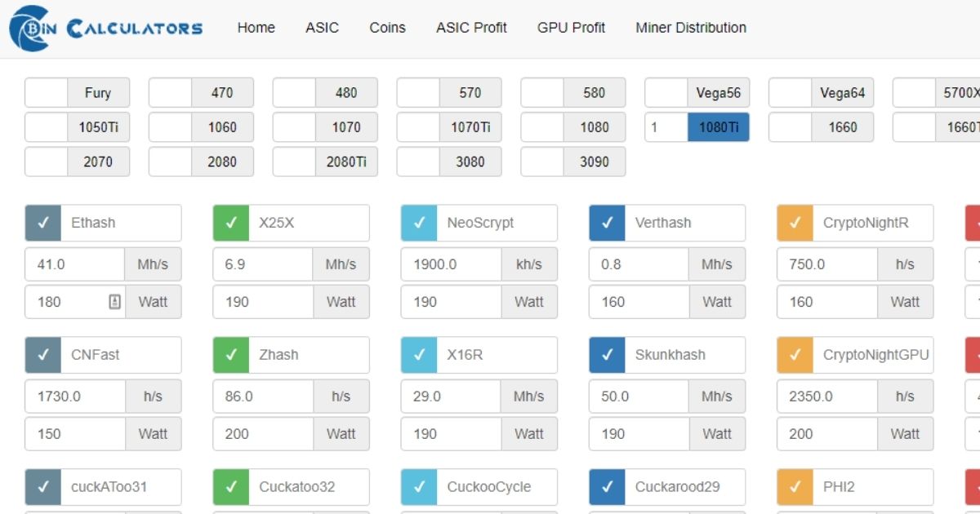Select the 1080Ti GPU button
This screenshot has height=514, width=980.
pos(718,127)
